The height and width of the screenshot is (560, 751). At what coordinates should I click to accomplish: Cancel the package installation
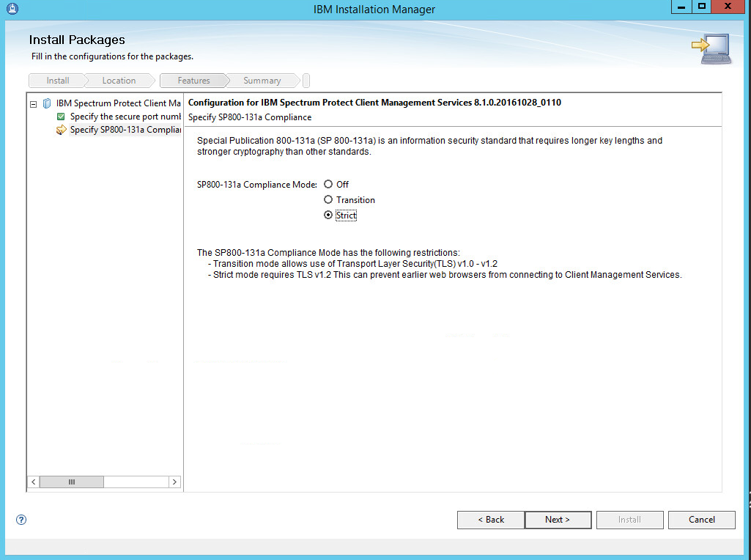701,520
